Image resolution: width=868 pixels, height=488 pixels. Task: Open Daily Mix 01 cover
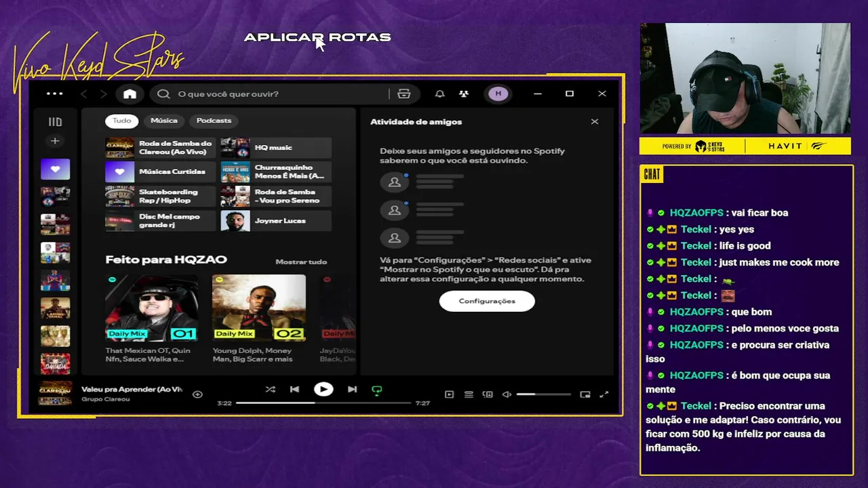(x=152, y=308)
